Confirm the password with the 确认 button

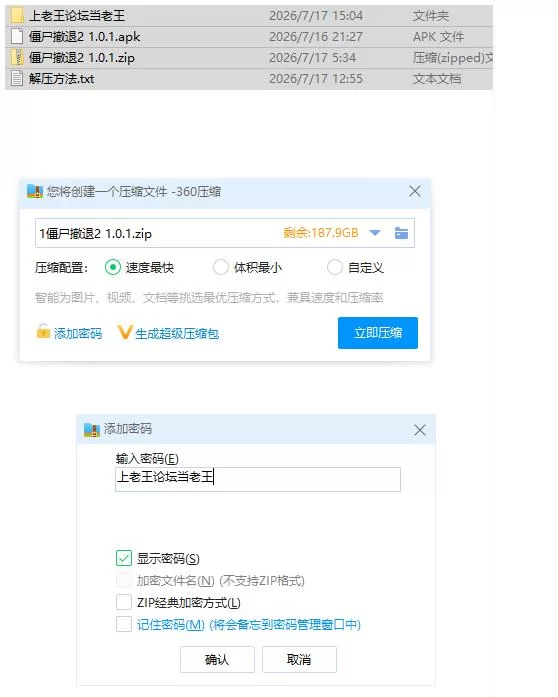coord(217,659)
